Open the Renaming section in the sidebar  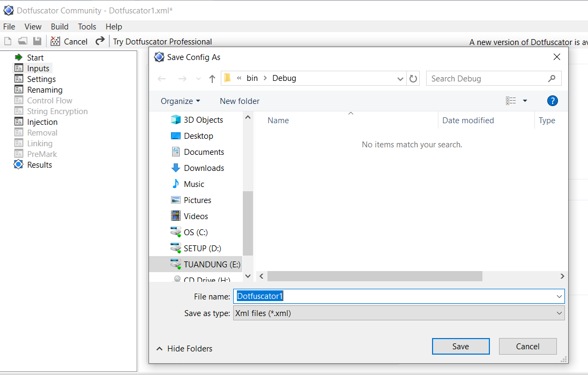44,90
